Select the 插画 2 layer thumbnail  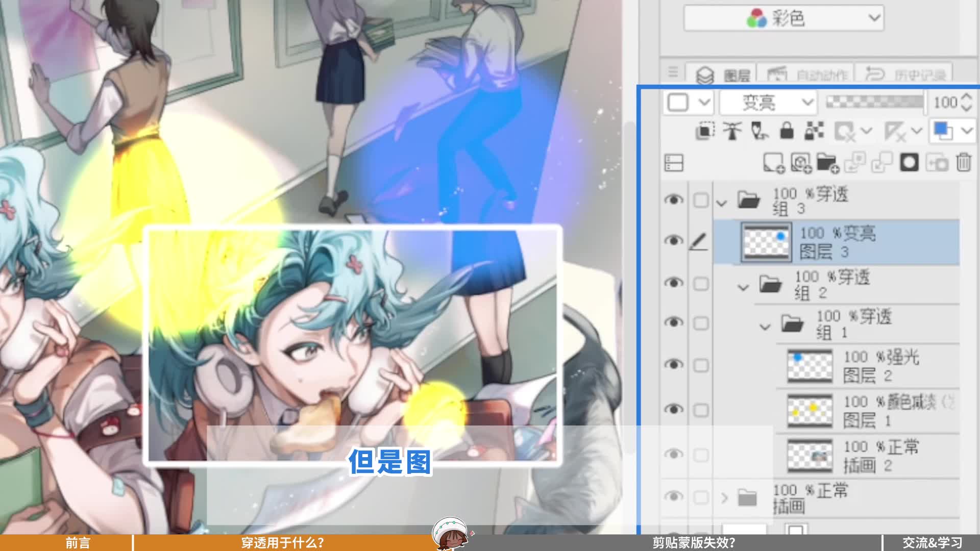point(810,456)
